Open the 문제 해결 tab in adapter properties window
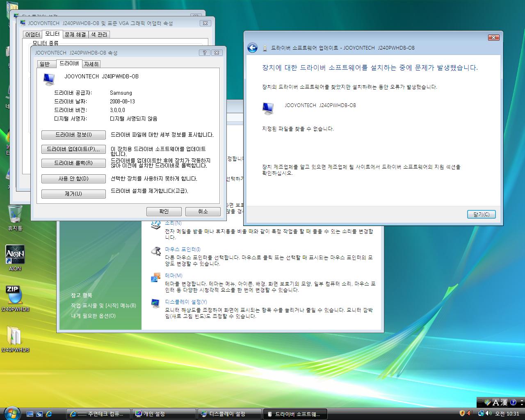Viewport: 525px width, 420px height. pos(75,35)
